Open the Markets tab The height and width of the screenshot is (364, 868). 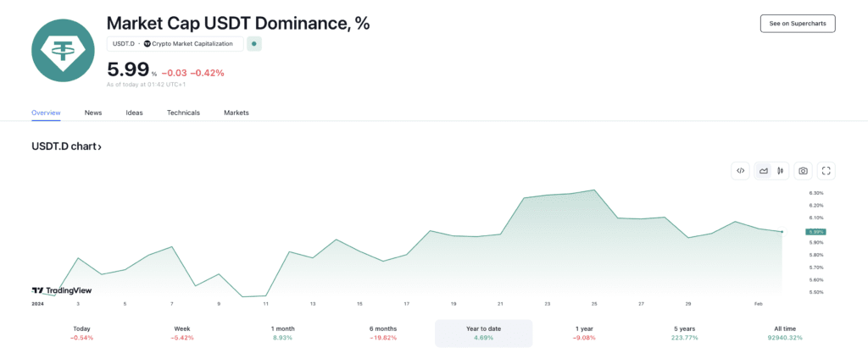(236, 113)
